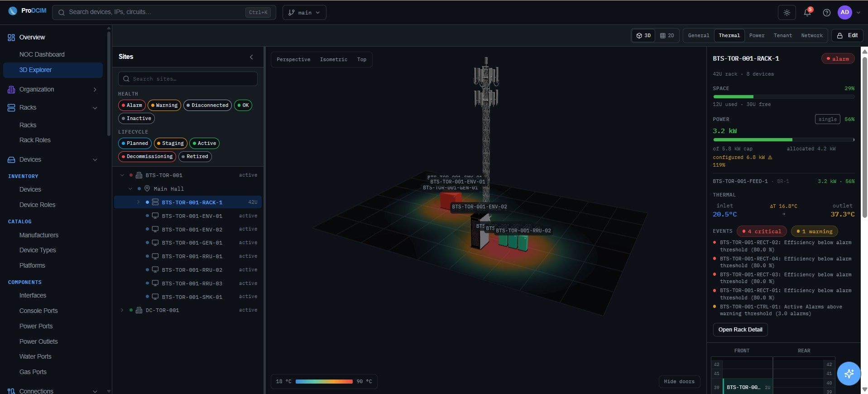
Task: Toggle the Disconnected health filter
Action: pos(207,106)
